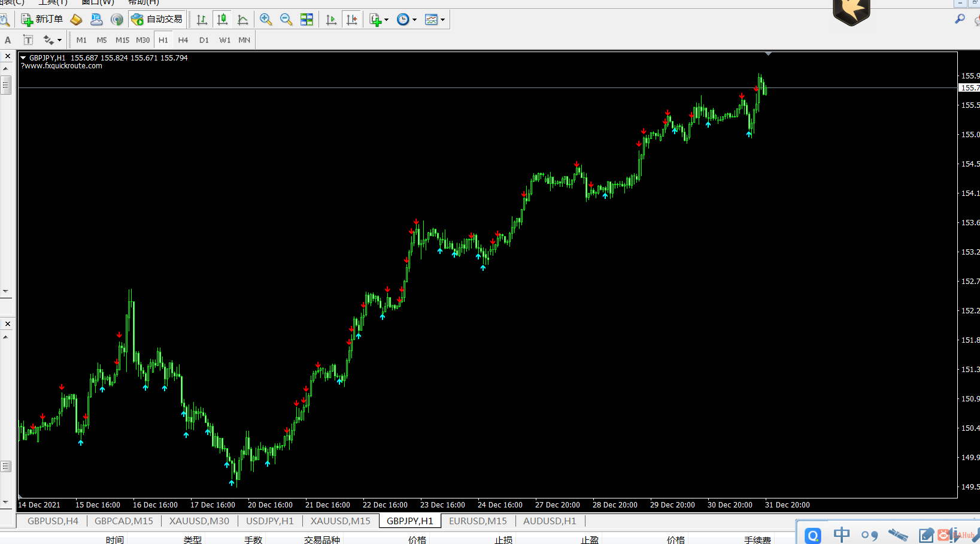
Task: Switch timeframe to MN
Action: [x=244, y=40]
